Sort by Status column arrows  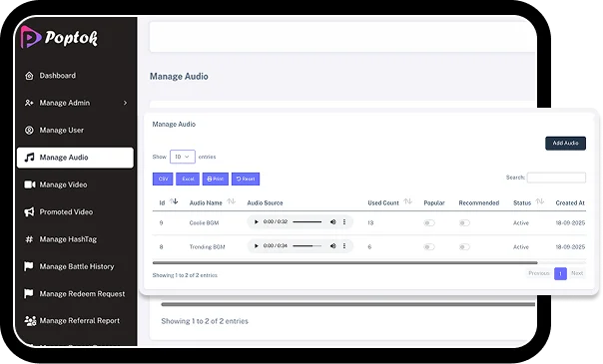click(540, 201)
